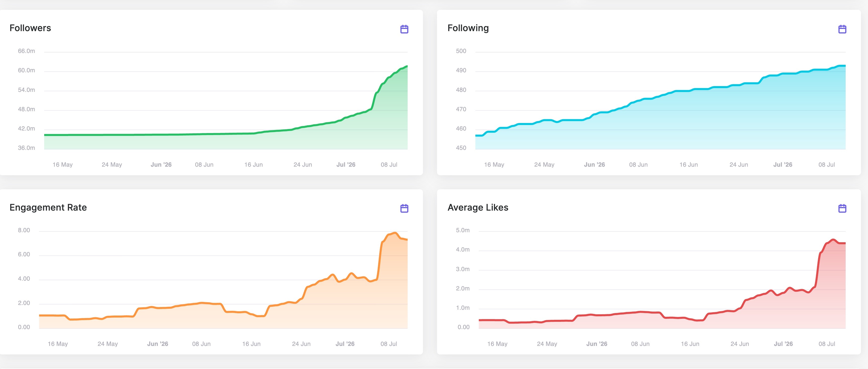The width and height of the screenshot is (868, 369).
Task: Click the end point of the Followers line
Action: (x=407, y=66)
